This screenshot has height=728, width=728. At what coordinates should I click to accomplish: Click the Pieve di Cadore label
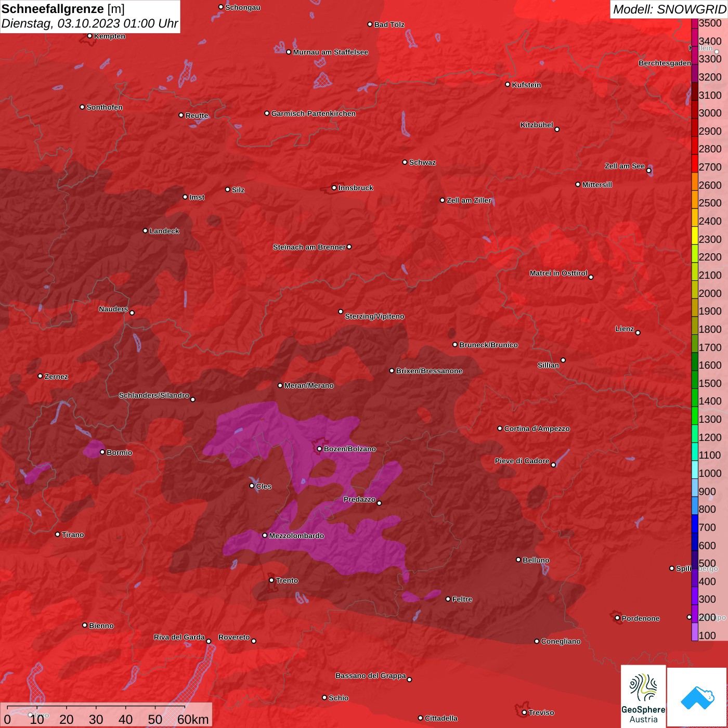click(522, 461)
